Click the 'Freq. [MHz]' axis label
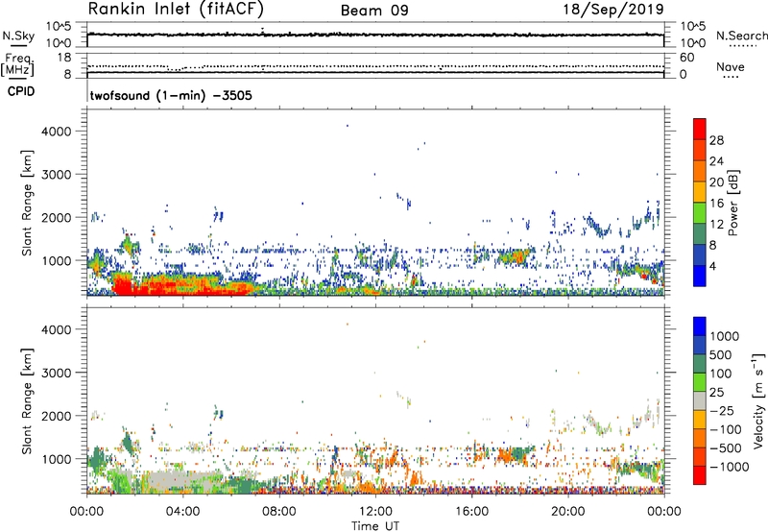The width and height of the screenshot is (768, 532). [x=17, y=64]
